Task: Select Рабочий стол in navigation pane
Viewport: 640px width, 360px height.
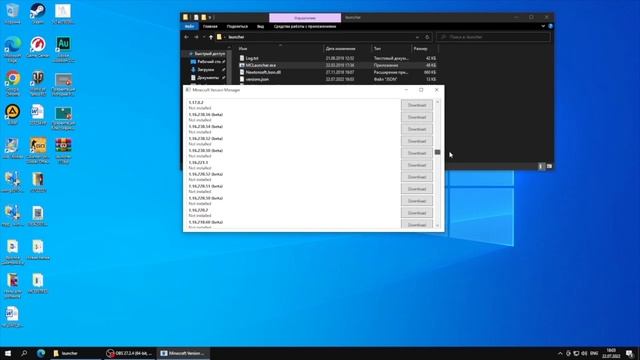Action: [208, 62]
